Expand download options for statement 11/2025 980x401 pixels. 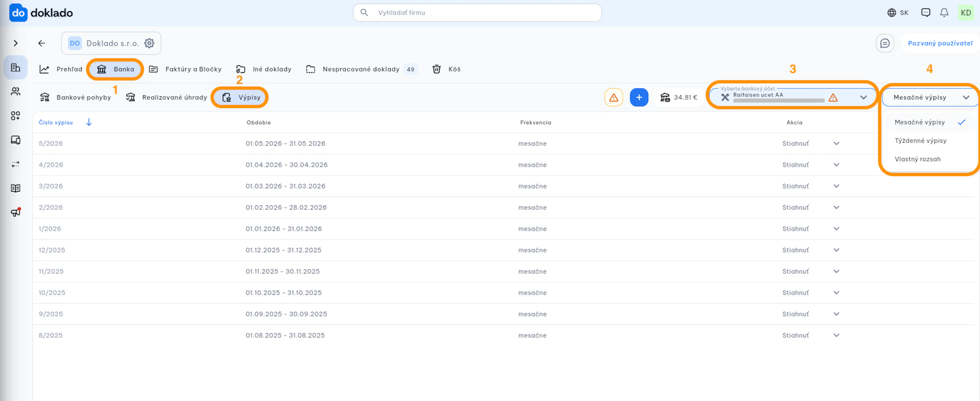836,271
